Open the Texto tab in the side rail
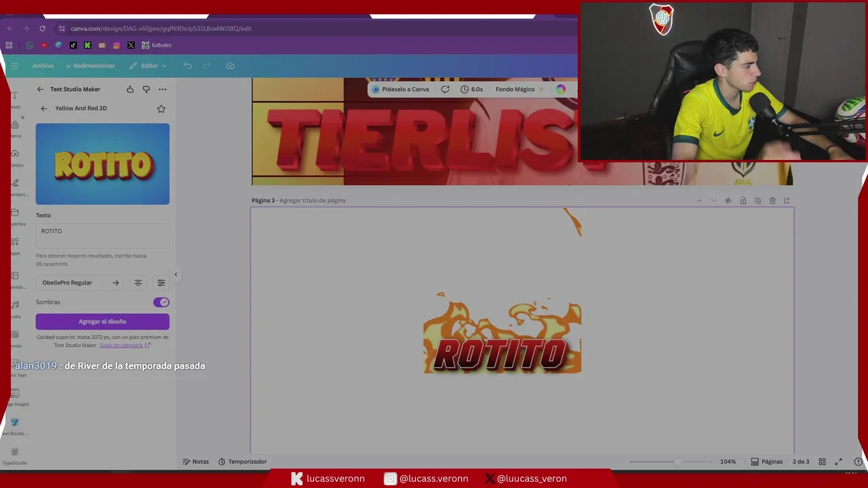The width and height of the screenshot is (868, 488). click(15, 100)
